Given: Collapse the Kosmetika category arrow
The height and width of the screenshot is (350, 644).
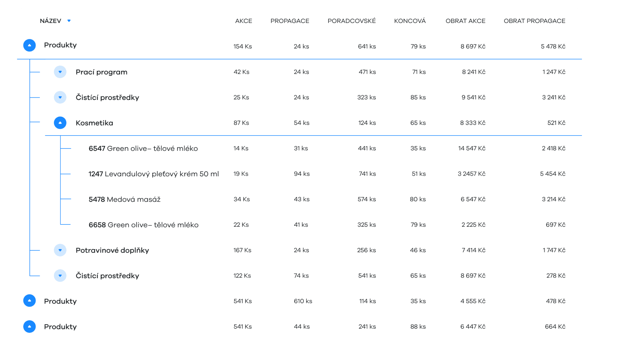Looking at the screenshot, I should [x=60, y=123].
